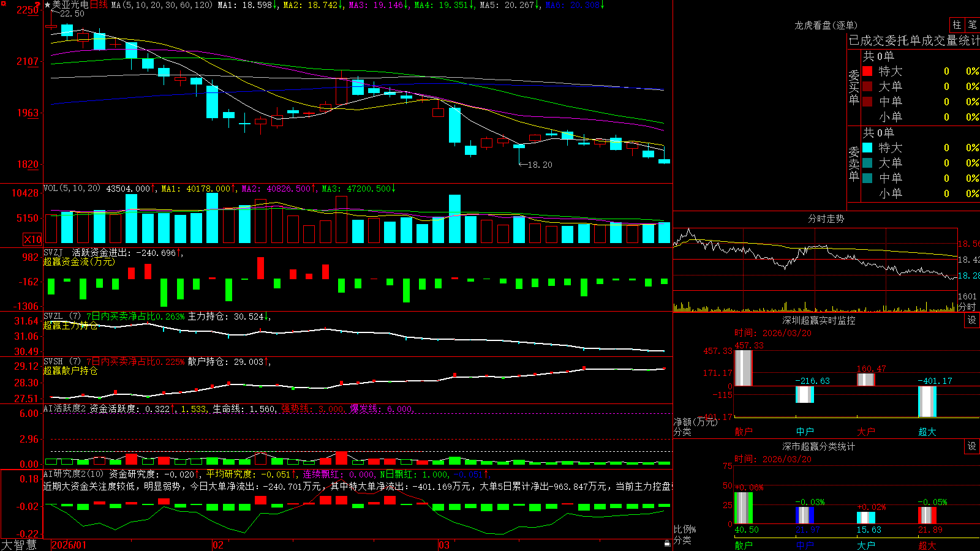Click the magenta MA3: 19.146 value
This screenshot has height=551, width=980.
tap(378, 5)
